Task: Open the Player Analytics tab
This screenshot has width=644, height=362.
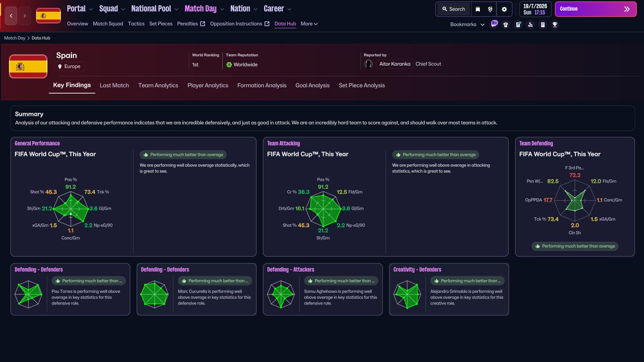Action: coord(208,85)
